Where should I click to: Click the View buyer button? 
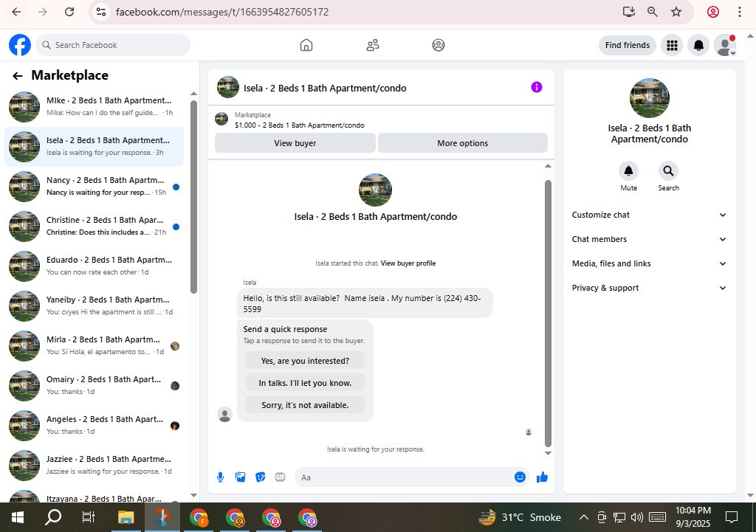[x=295, y=143]
